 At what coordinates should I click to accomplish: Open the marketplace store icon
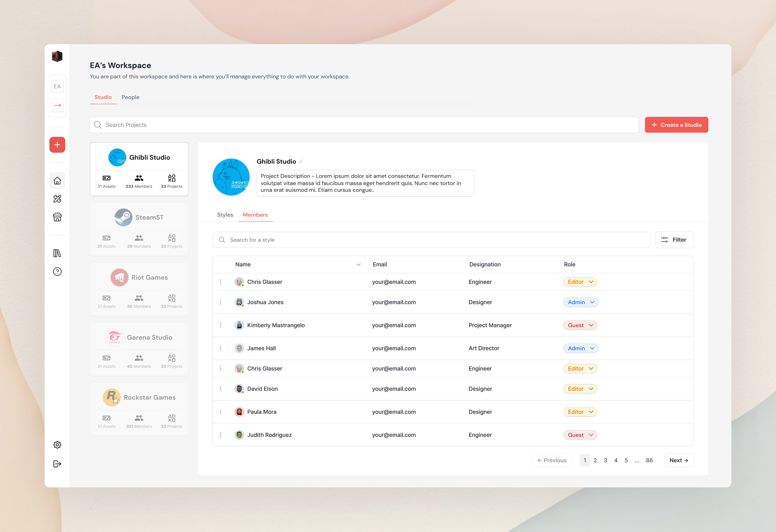pos(57,217)
